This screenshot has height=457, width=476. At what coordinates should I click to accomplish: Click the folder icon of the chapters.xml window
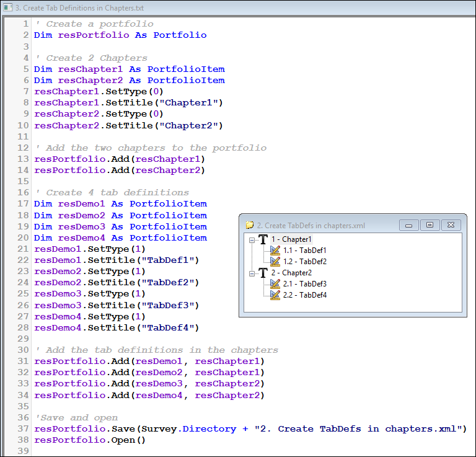[250, 225]
